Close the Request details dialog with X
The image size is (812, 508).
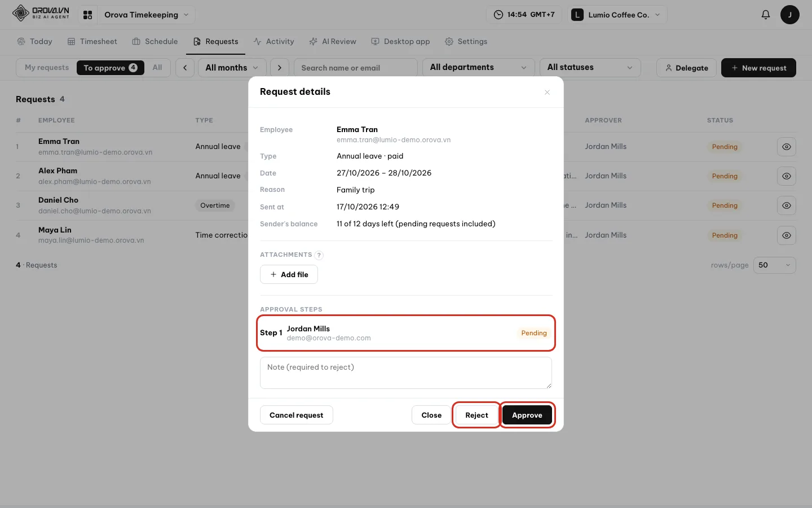(547, 92)
